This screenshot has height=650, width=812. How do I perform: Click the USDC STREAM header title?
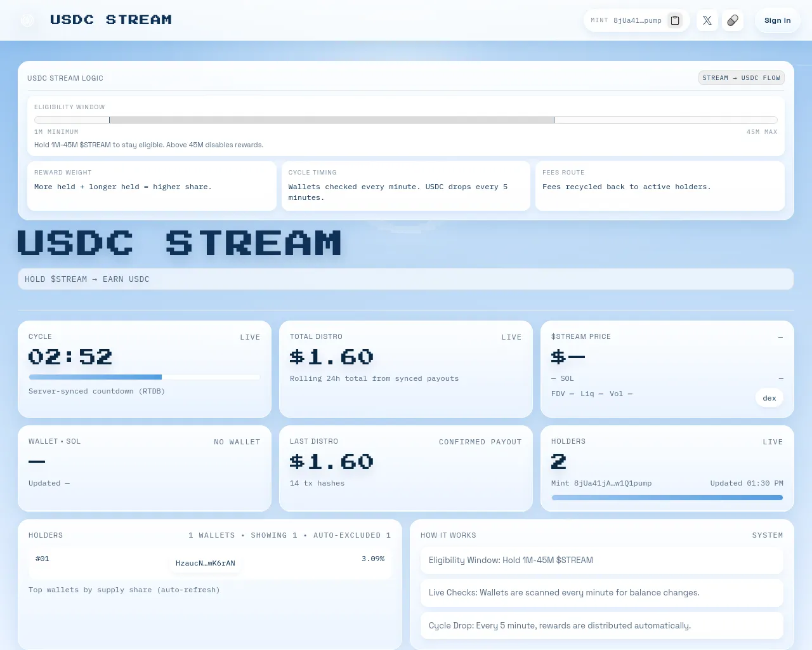click(111, 20)
